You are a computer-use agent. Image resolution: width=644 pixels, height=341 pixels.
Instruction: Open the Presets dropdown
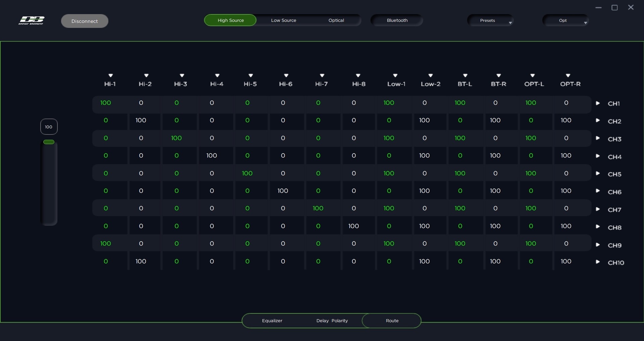pos(490,20)
